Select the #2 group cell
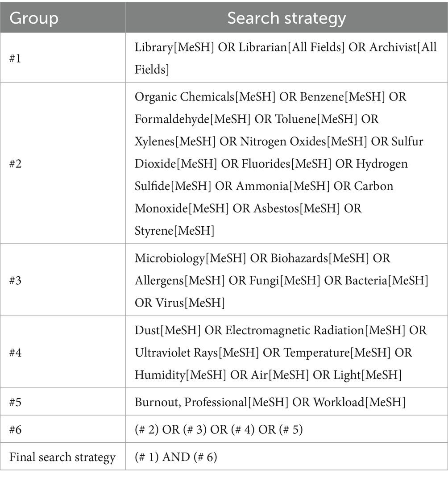This screenshot has height=478, width=448. tap(16, 163)
